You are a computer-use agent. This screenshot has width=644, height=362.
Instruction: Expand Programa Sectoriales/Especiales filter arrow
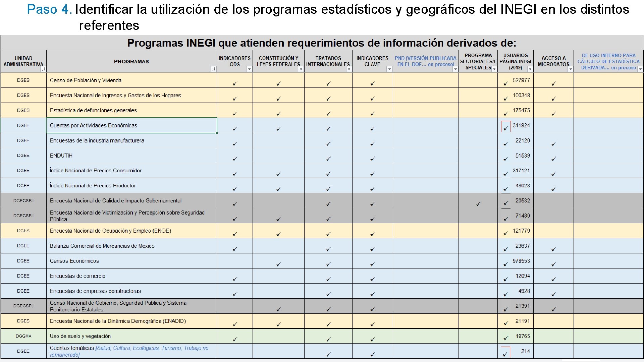tap(494, 69)
